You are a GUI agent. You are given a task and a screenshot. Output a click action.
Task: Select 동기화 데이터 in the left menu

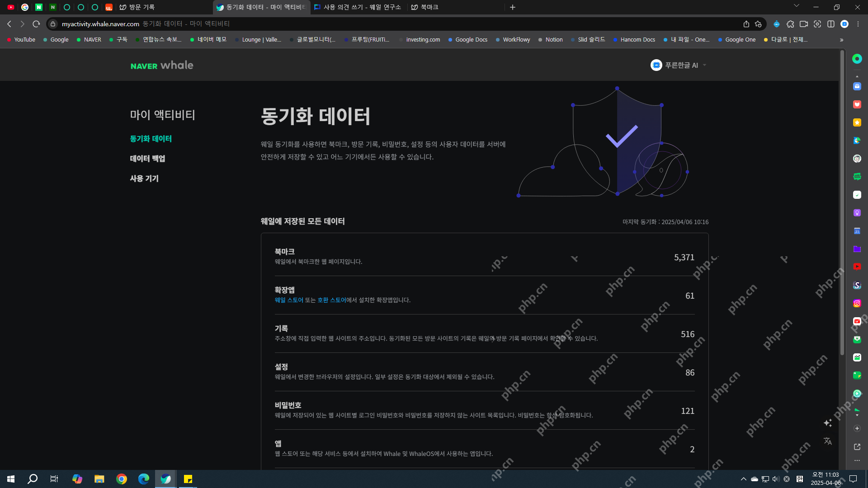tap(151, 139)
